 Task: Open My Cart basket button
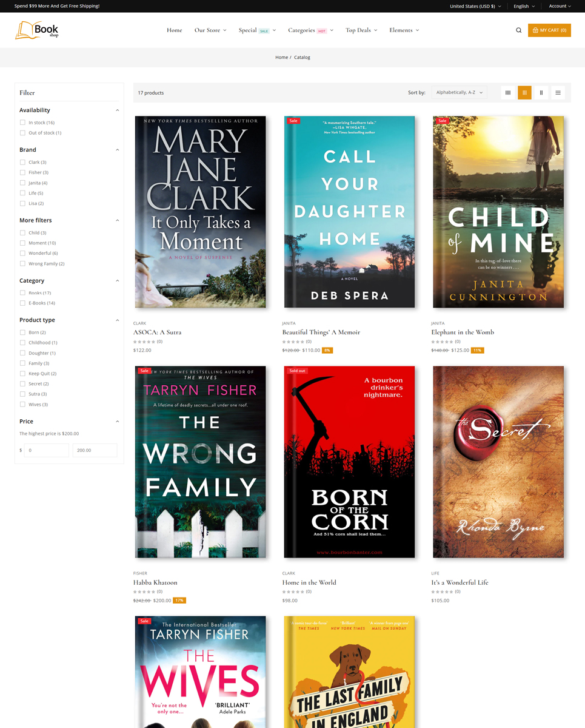tap(549, 30)
